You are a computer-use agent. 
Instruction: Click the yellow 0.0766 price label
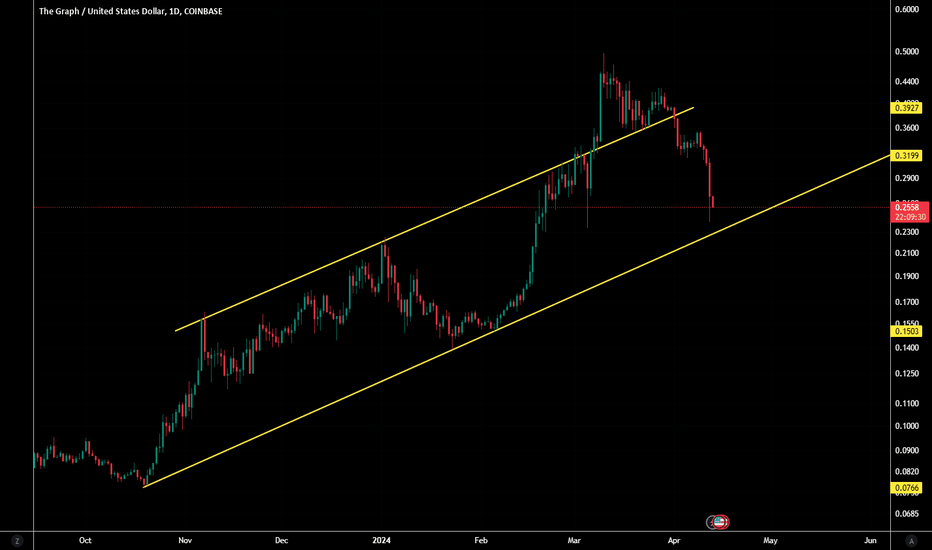pos(906,488)
